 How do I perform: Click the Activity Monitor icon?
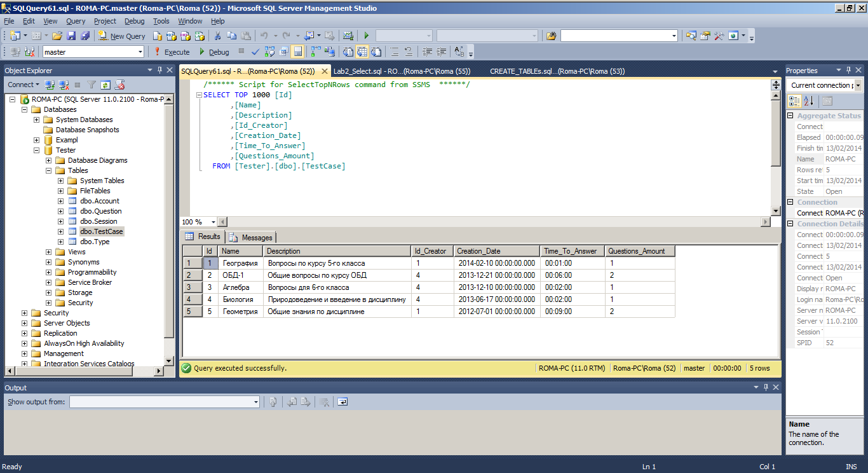pos(348,36)
